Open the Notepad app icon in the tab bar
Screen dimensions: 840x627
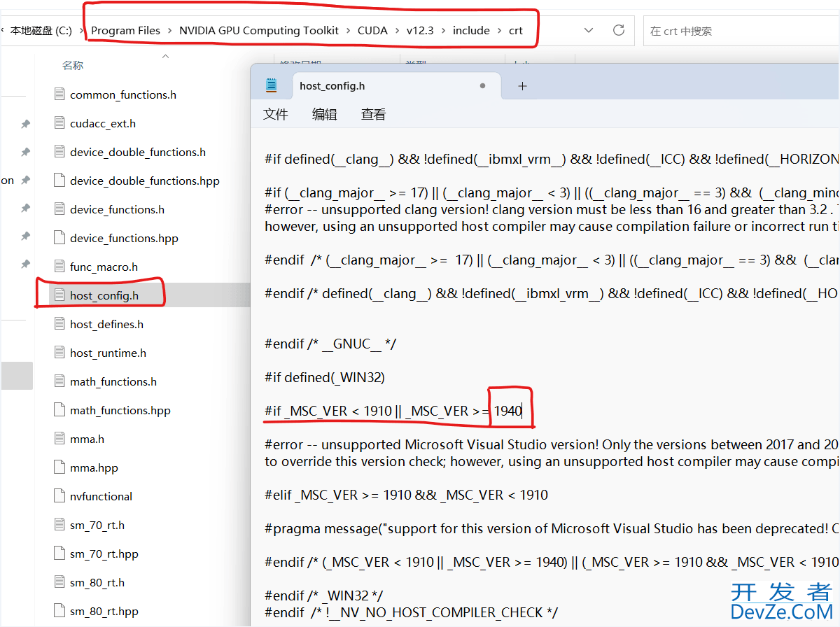[x=272, y=85]
